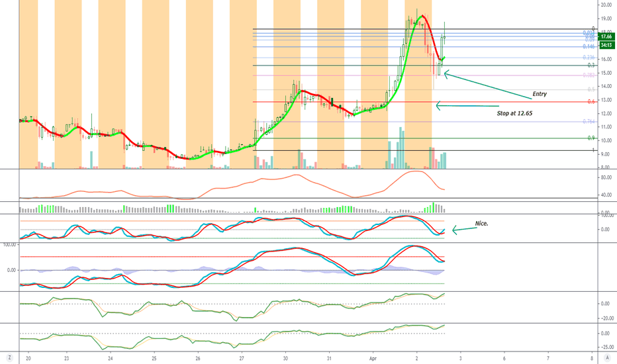Click the bar countdown label 34:13

(606, 45)
